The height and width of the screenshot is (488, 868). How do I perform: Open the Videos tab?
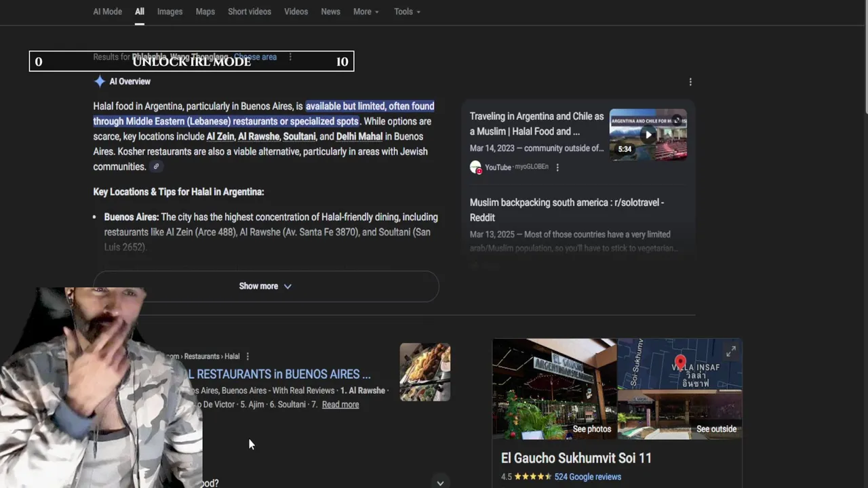click(x=296, y=12)
